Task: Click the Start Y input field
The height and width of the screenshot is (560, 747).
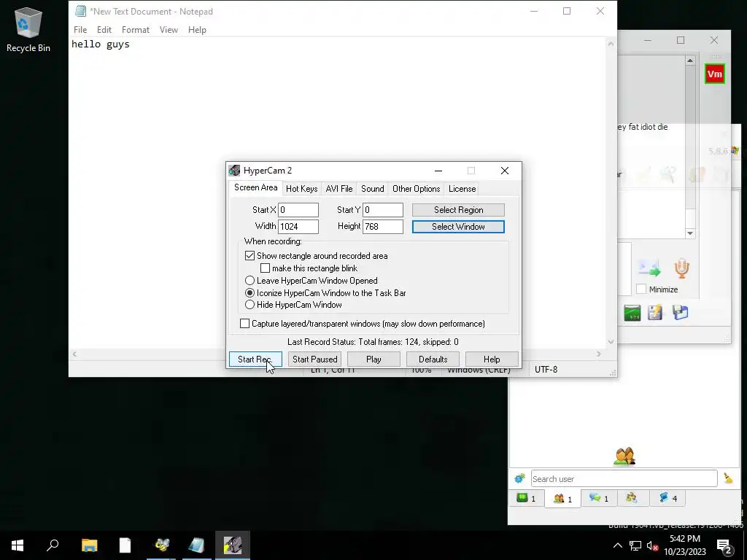Action: pos(383,210)
